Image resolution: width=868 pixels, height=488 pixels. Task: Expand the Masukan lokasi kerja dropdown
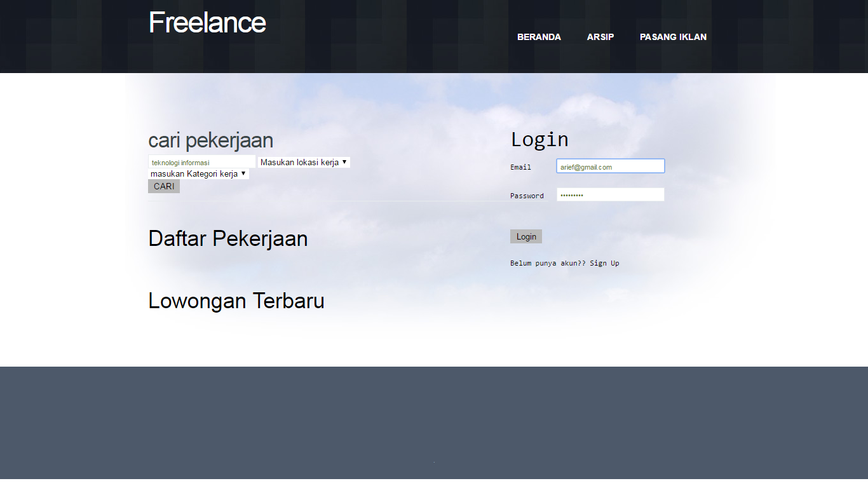303,163
